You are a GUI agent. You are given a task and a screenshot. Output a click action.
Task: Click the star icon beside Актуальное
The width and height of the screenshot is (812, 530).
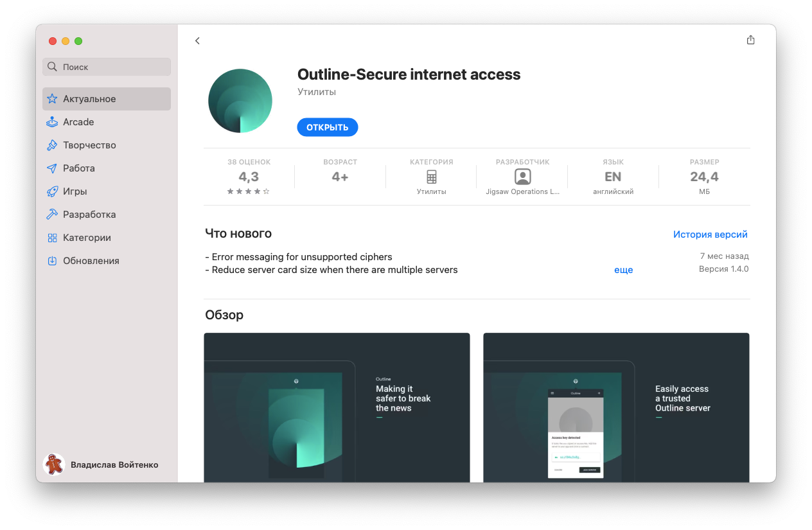(x=53, y=99)
